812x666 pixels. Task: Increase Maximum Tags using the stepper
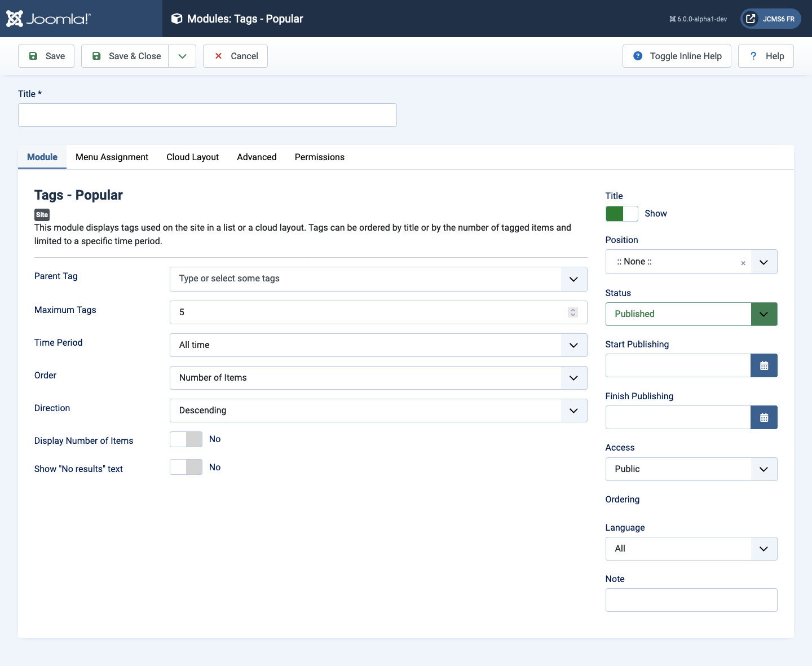tap(573, 309)
